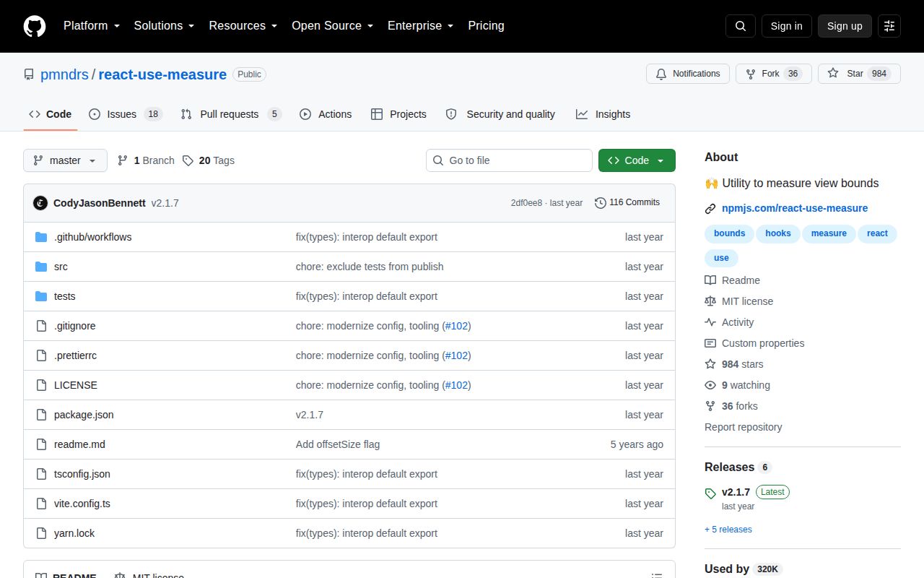The image size is (924, 578).
Task: Click the MIT license scale icon
Action: click(710, 301)
